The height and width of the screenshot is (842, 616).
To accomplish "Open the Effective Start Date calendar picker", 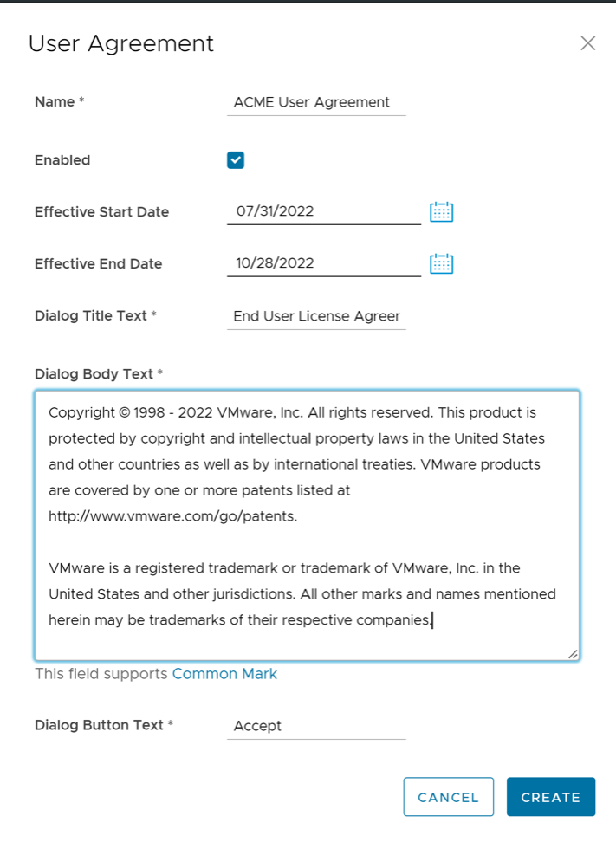I will [x=442, y=211].
